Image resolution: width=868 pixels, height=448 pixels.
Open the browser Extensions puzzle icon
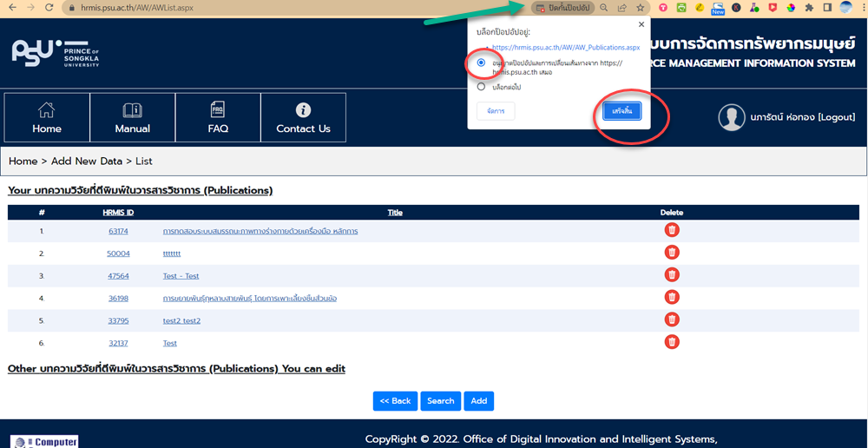[x=809, y=8]
